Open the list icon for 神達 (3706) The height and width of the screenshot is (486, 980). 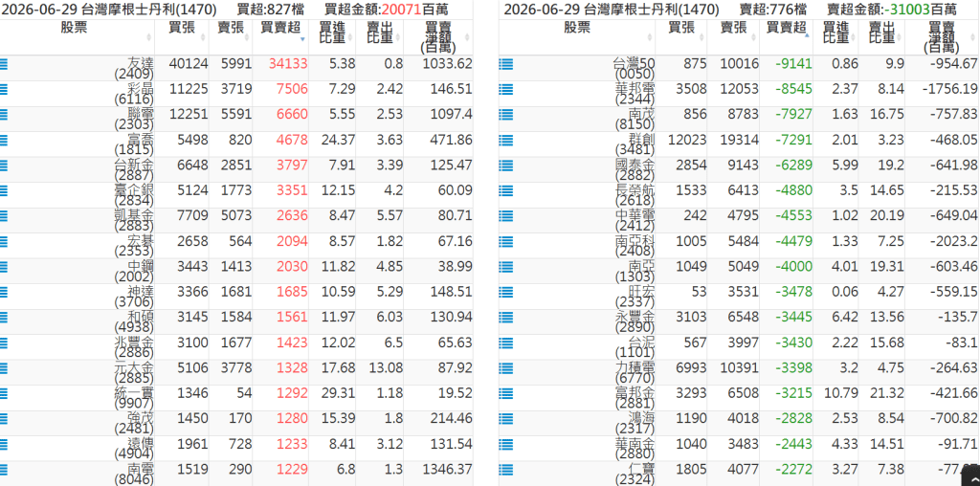(3, 292)
